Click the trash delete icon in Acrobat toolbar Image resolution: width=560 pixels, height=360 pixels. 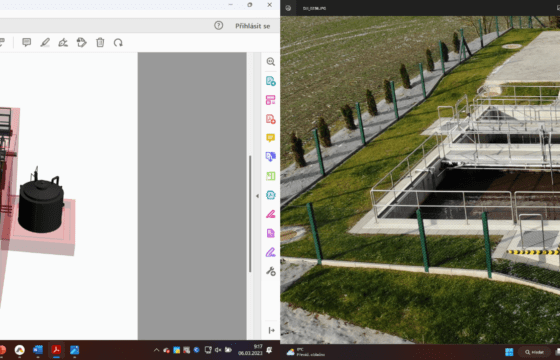100,42
